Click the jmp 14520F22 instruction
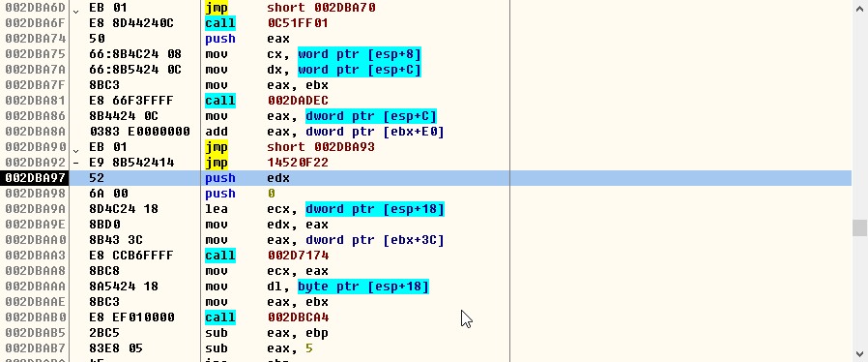 [x=266, y=163]
